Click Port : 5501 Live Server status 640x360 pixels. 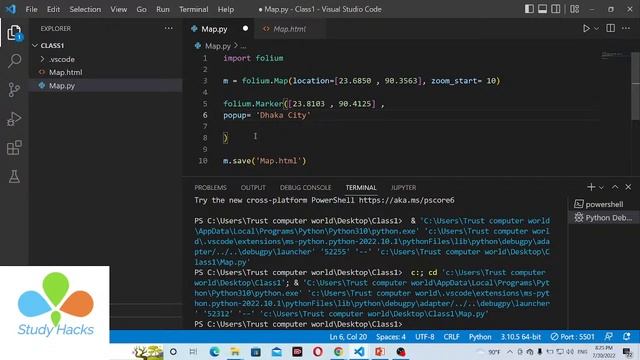click(572, 337)
